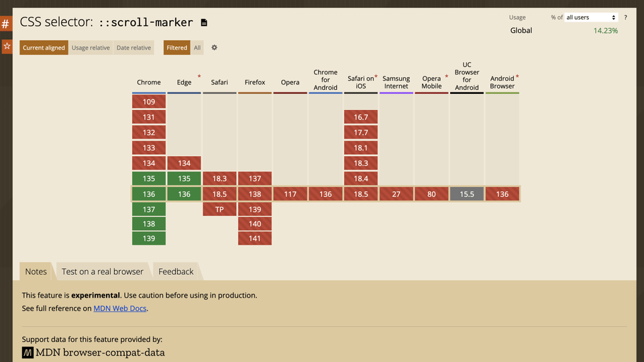Viewport: 644px width, 362px height.
Task: Open the settings gear icon
Action: coord(214,48)
